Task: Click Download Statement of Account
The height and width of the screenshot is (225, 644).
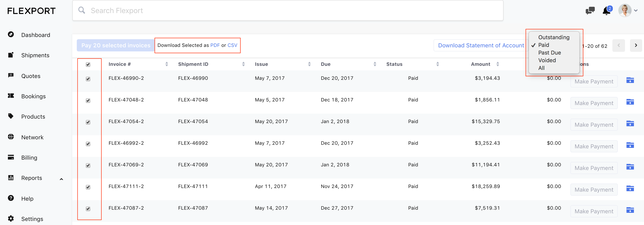Action: 481,46
